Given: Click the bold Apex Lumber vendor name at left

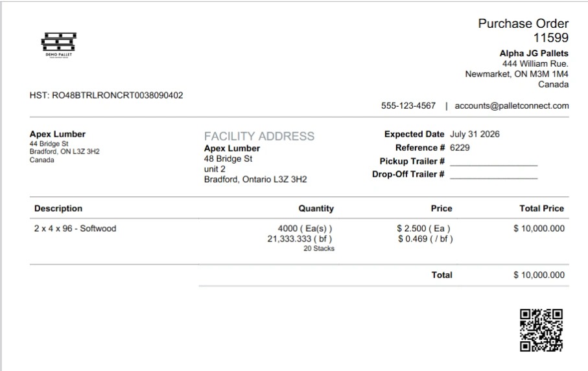Looking at the screenshot, I should point(58,134).
